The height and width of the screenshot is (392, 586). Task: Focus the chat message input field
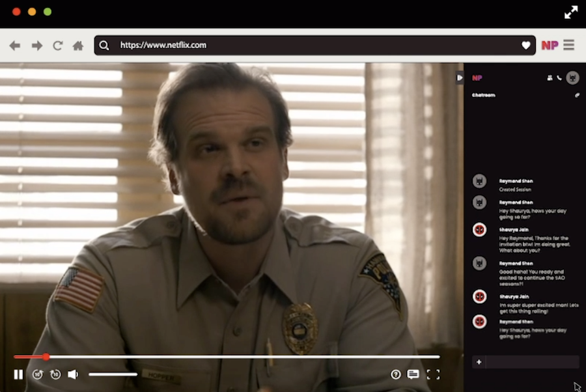click(532, 362)
